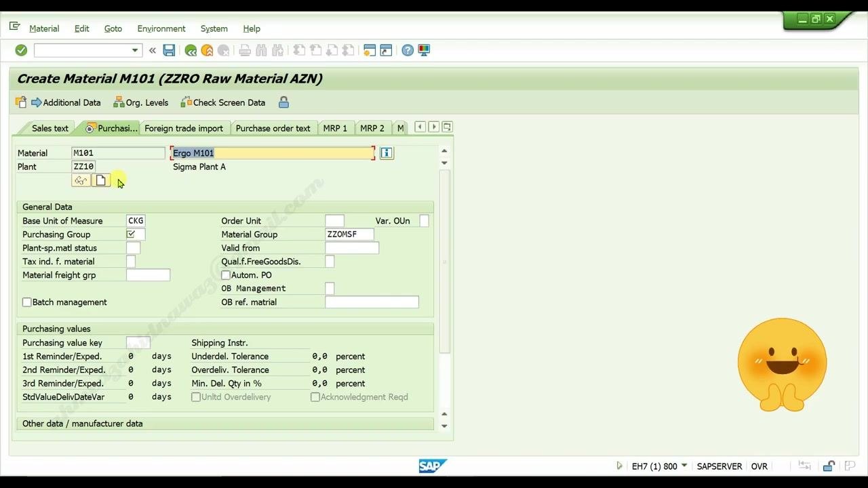Click the green Back arrow icon
This screenshot has width=868, height=488.
(191, 50)
